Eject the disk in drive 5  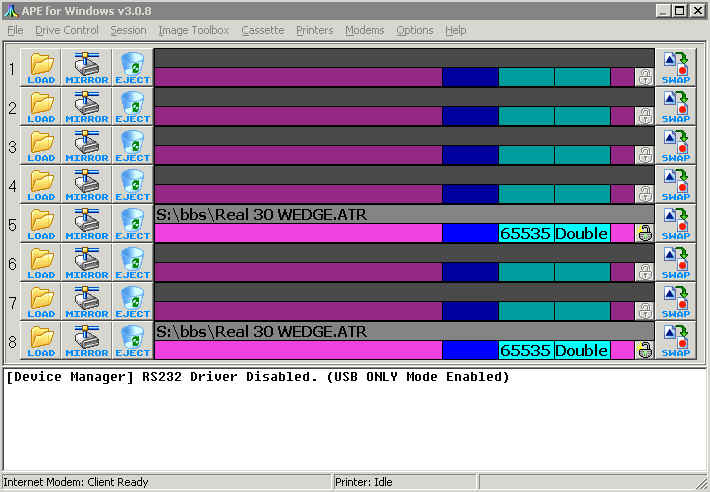(133, 224)
